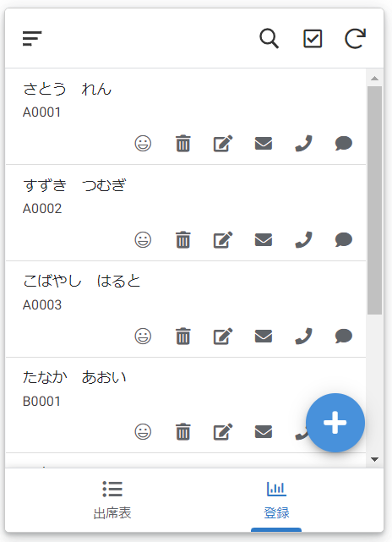Select name たなか あおい
Viewport: 392px width, 542px height.
click(74, 377)
